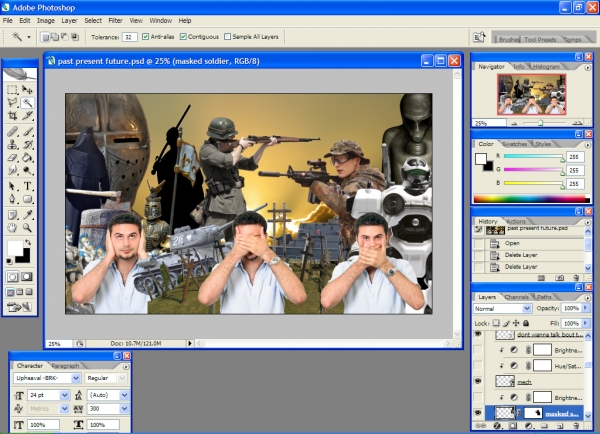This screenshot has width=600, height=434.
Task: Select the Dodge tool
Action: click(27, 170)
